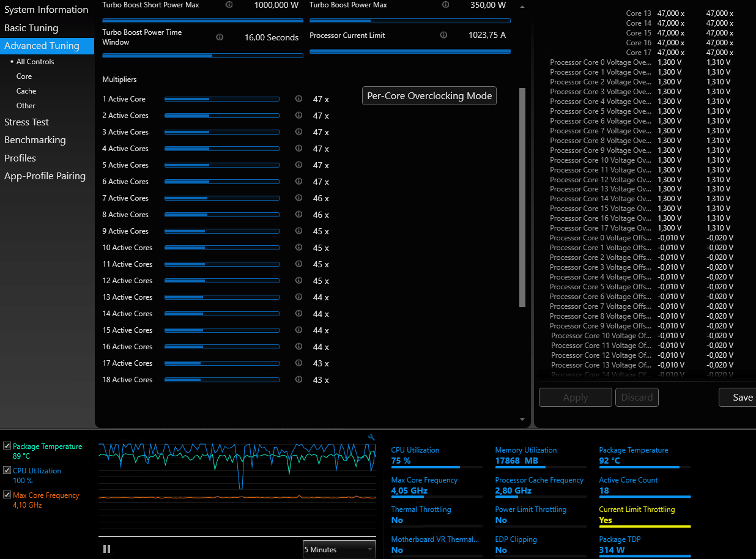The height and width of the screenshot is (559, 756).
Task: Click the Discard button
Action: coord(637,397)
